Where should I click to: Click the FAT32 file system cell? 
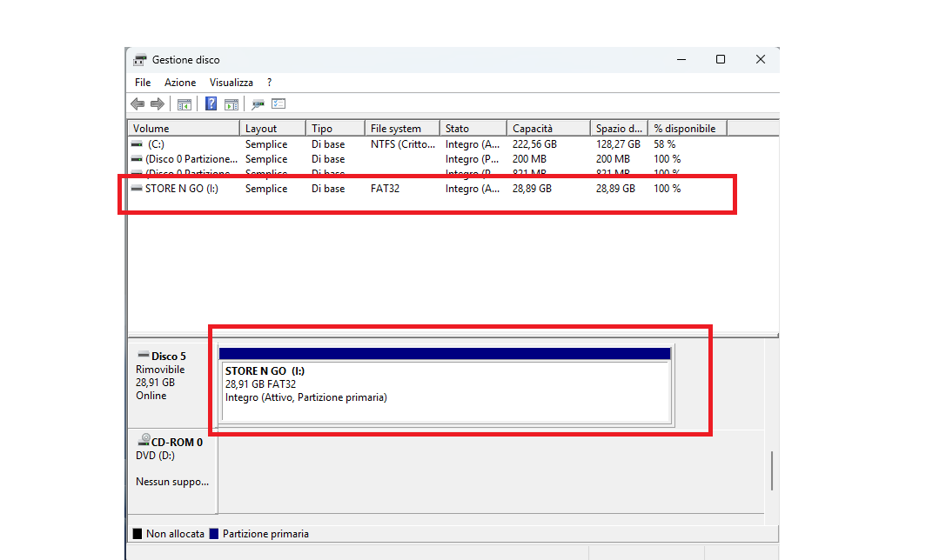pyautogui.click(x=385, y=189)
